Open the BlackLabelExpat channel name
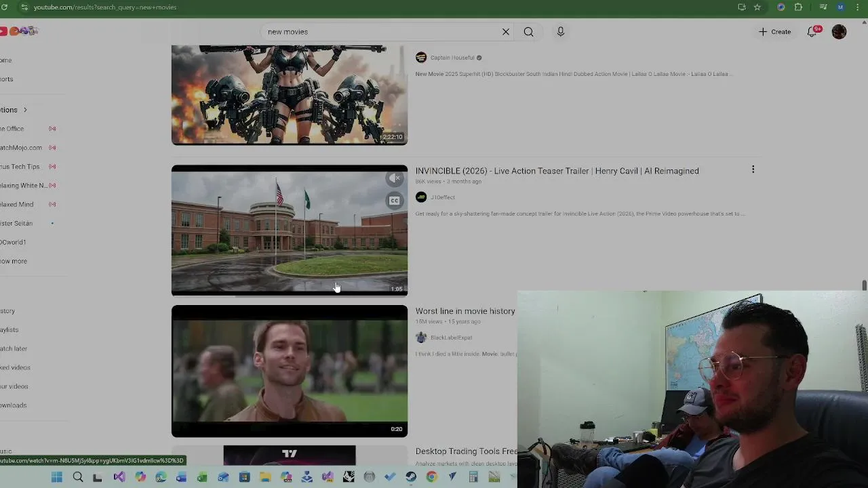The height and width of the screenshot is (488, 868). point(451,338)
